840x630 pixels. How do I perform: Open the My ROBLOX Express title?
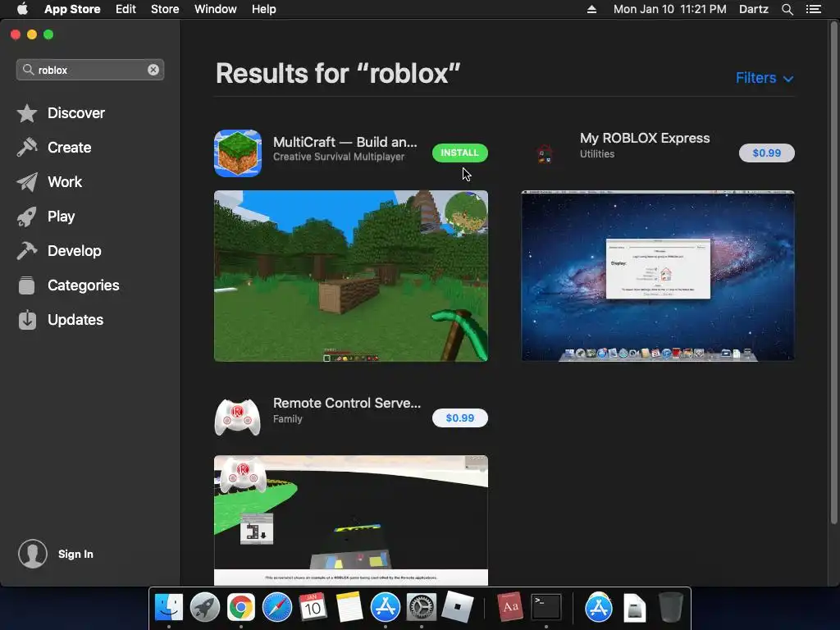point(645,138)
